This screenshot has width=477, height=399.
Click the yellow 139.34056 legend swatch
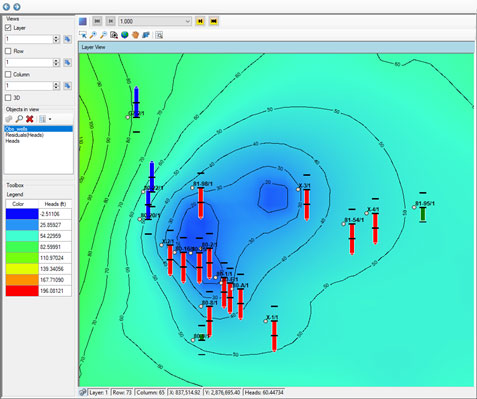tap(22, 269)
